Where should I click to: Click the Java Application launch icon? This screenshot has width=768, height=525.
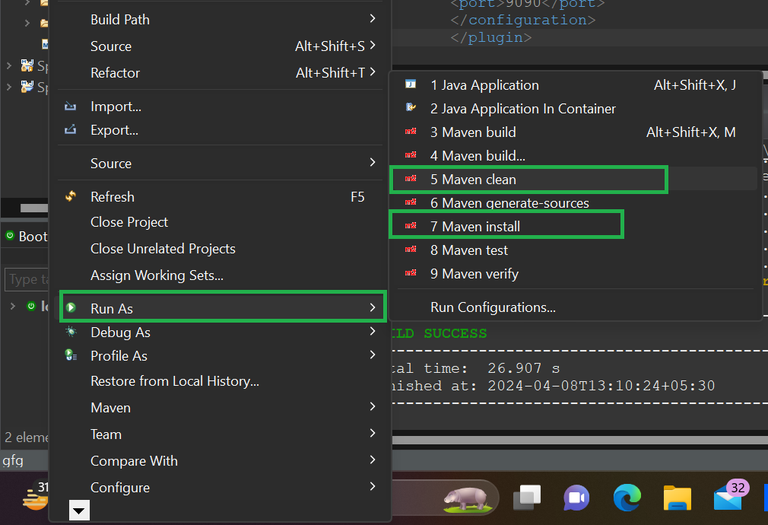click(410, 85)
